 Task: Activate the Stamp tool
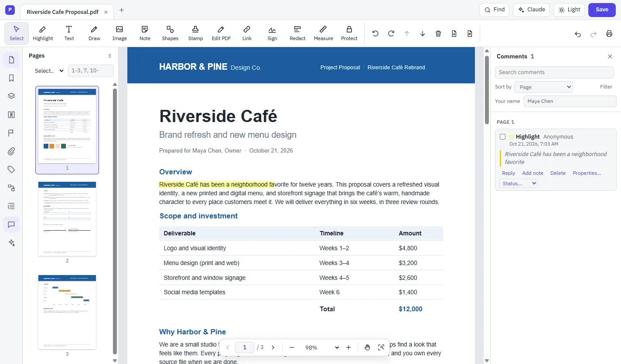(195, 34)
